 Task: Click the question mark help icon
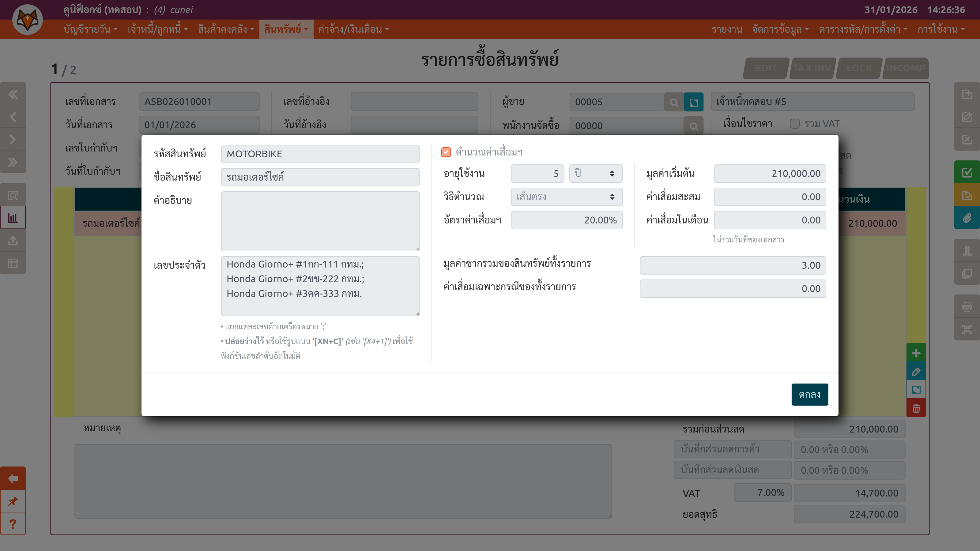(x=13, y=524)
